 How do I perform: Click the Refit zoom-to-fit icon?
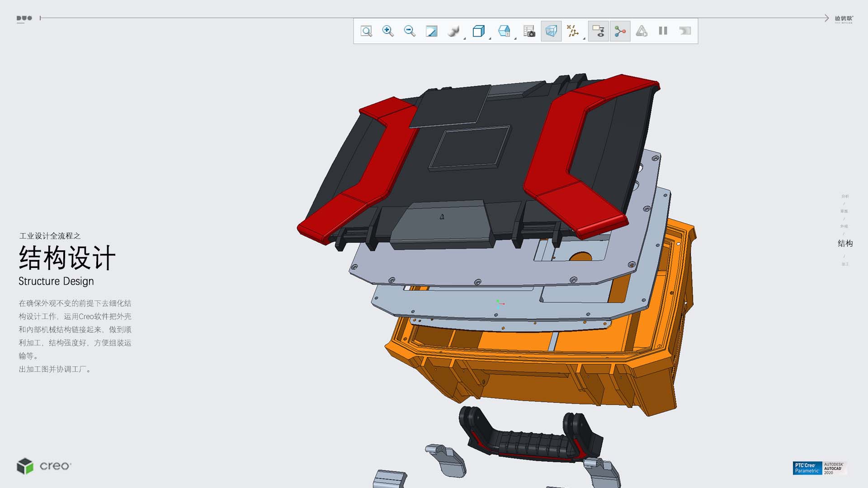point(366,31)
